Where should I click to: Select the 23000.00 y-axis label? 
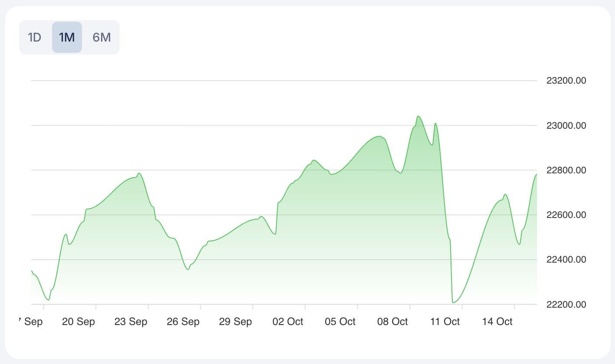pyautogui.click(x=566, y=126)
